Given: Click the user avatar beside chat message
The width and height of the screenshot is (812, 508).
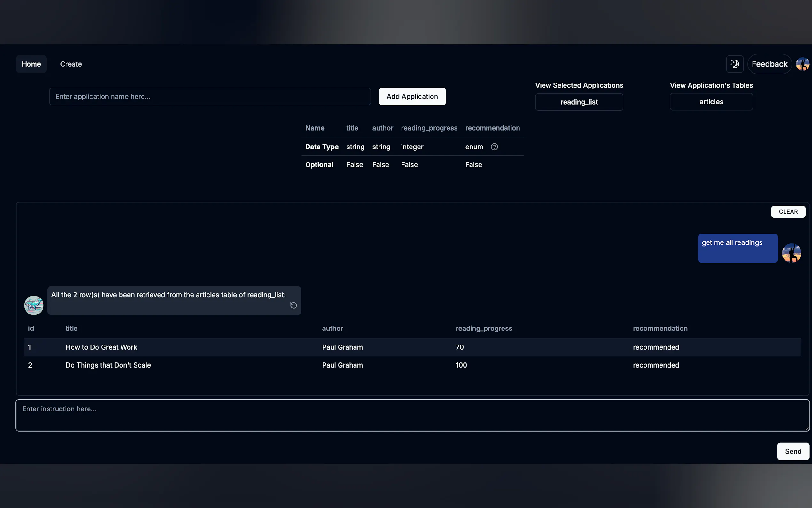Looking at the screenshot, I should [x=792, y=253].
